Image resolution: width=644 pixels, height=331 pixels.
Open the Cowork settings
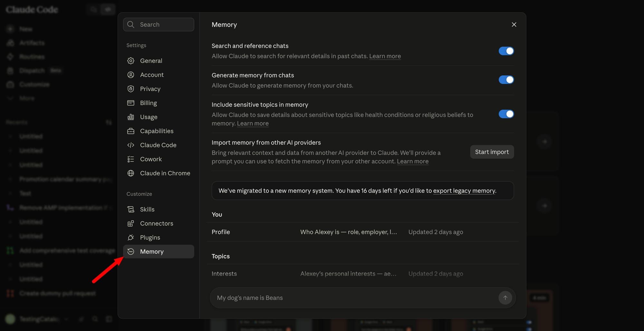[x=158, y=159]
